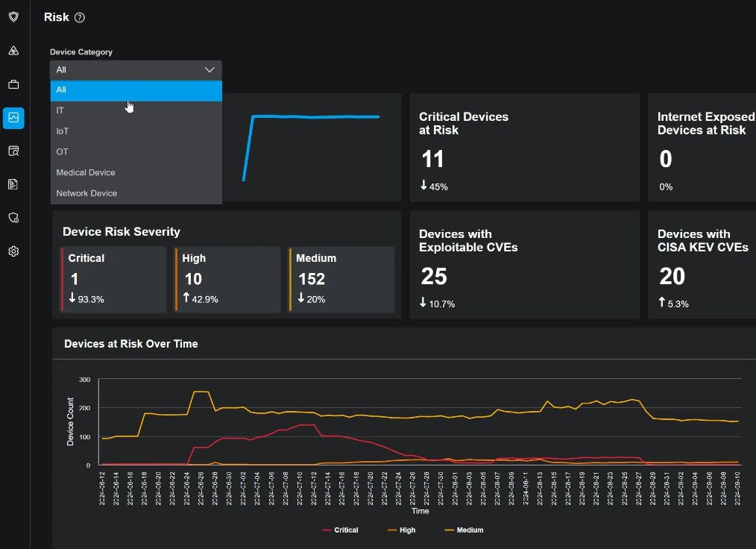Open the search window icon in sidebar

coord(13,151)
